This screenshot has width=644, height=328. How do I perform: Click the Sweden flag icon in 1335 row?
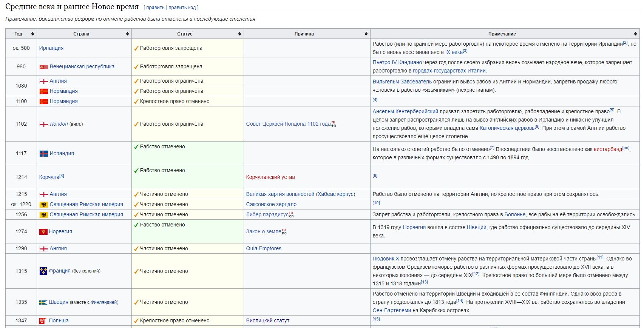click(43, 302)
